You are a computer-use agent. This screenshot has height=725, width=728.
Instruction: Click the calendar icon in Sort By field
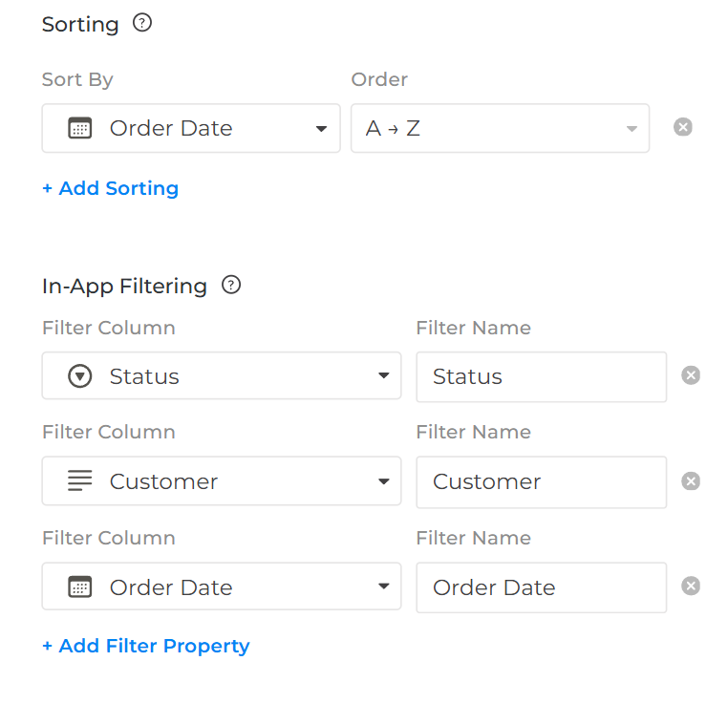coord(80,128)
